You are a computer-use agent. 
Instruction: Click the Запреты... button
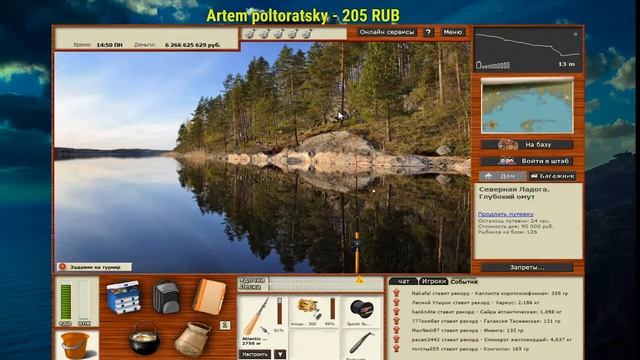coord(527,268)
